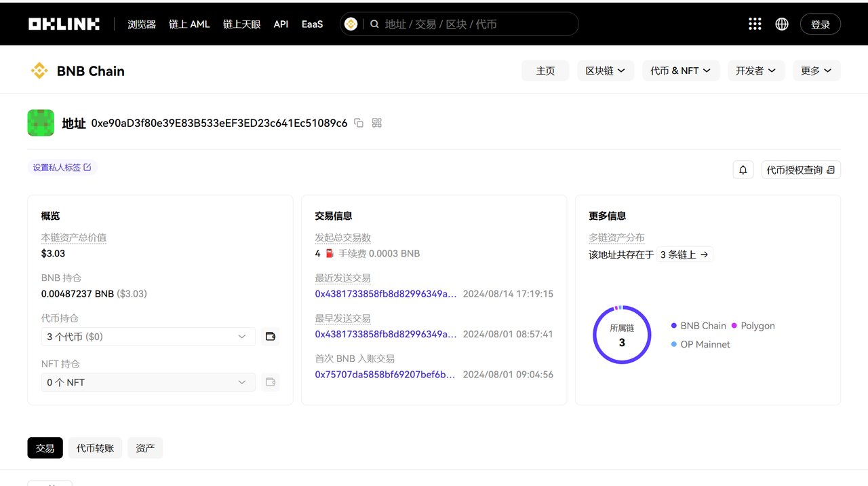Open the 代币 & NFT dropdown menu
The image size is (868, 486).
coord(681,71)
